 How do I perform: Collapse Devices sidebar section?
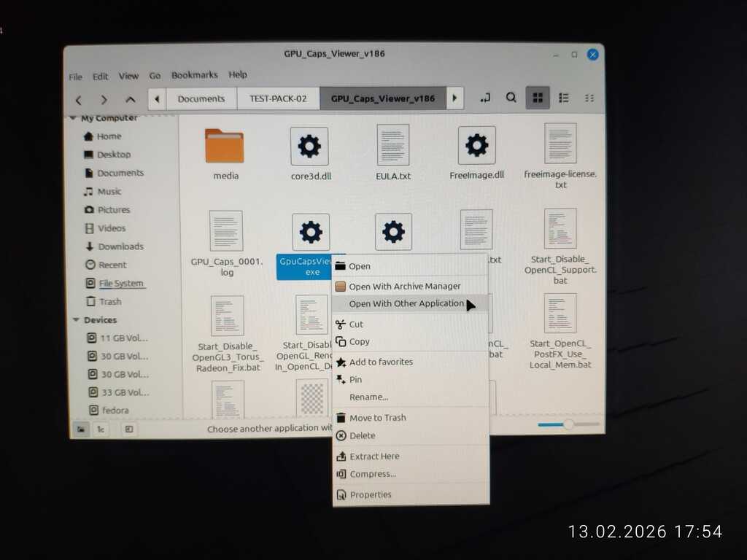tap(76, 319)
